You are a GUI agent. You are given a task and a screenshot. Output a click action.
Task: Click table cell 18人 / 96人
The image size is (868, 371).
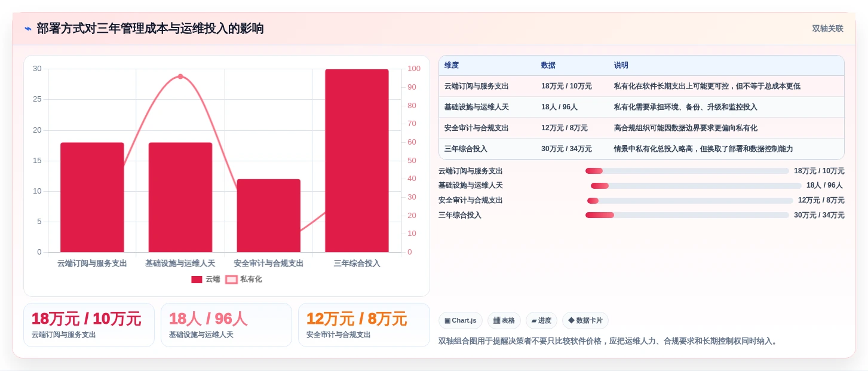(x=559, y=108)
